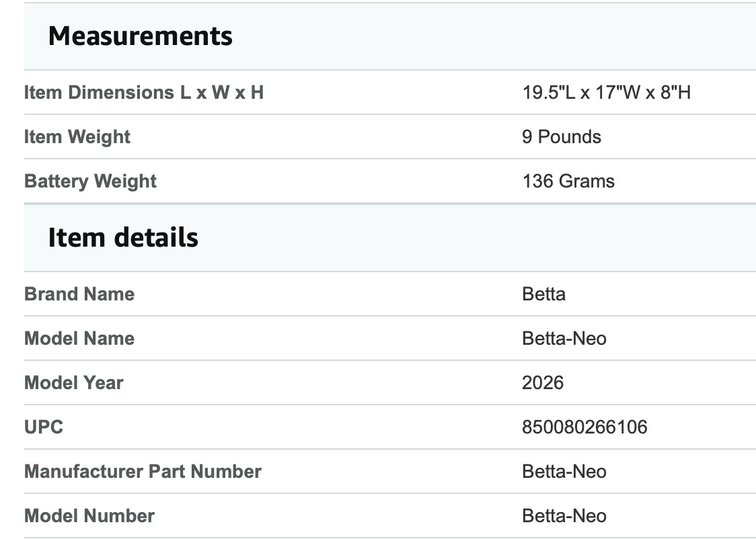Click the Brand Name label
The image size is (756, 539).
click(x=79, y=294)
